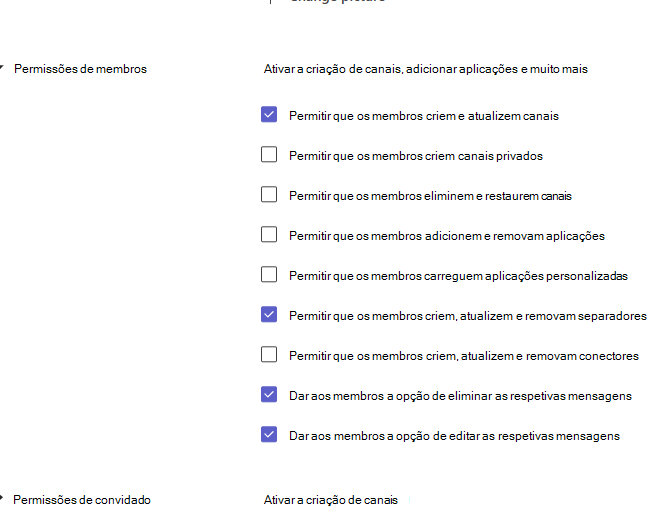This screenshot has height=521, width=671.
Task: Click label Permitir que os membros criem canais privados
Action: click(x=416, y=156)
